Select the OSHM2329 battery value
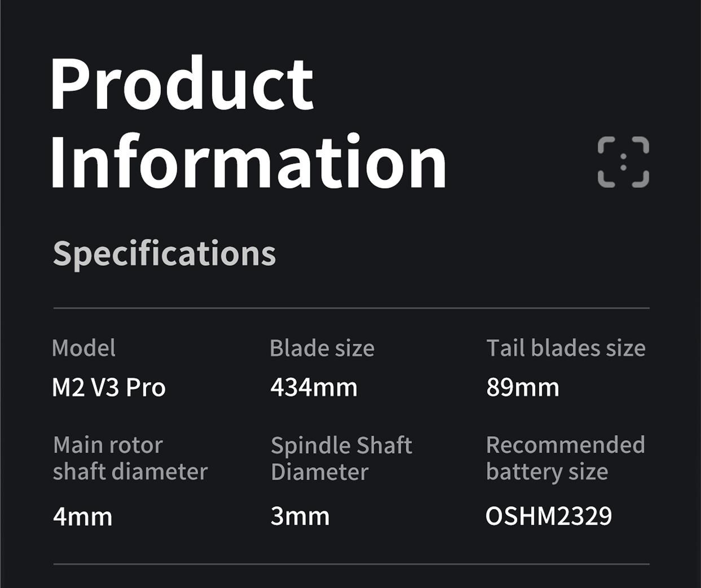The width and height of the screenshot is (701, 588). click(x=549, y=516)
